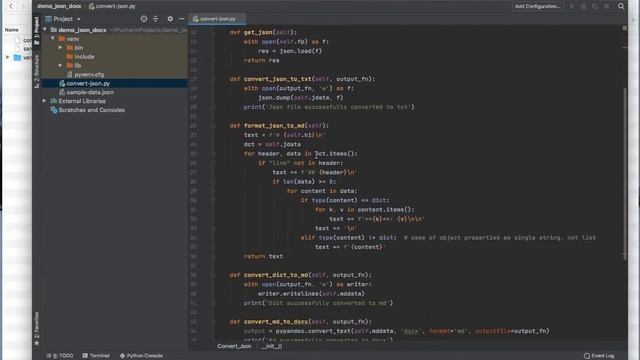Click 'for content in data:' code line

(x=322, y=191)
